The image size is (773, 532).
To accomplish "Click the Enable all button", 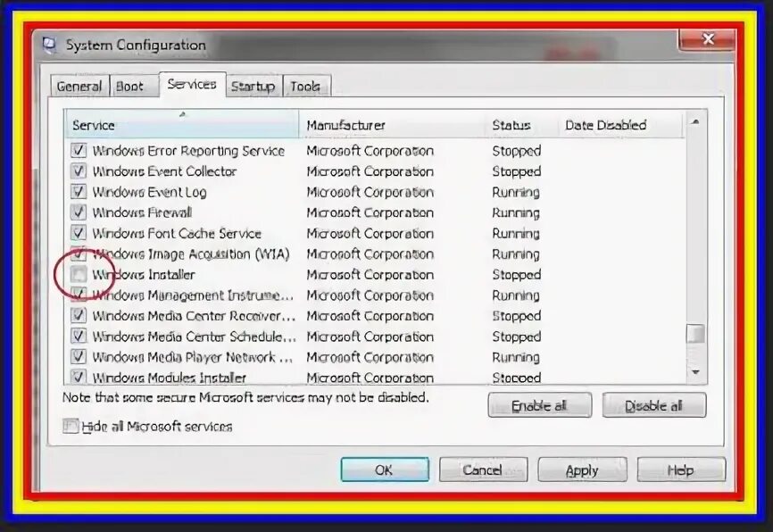I will [x=540, y=405].
